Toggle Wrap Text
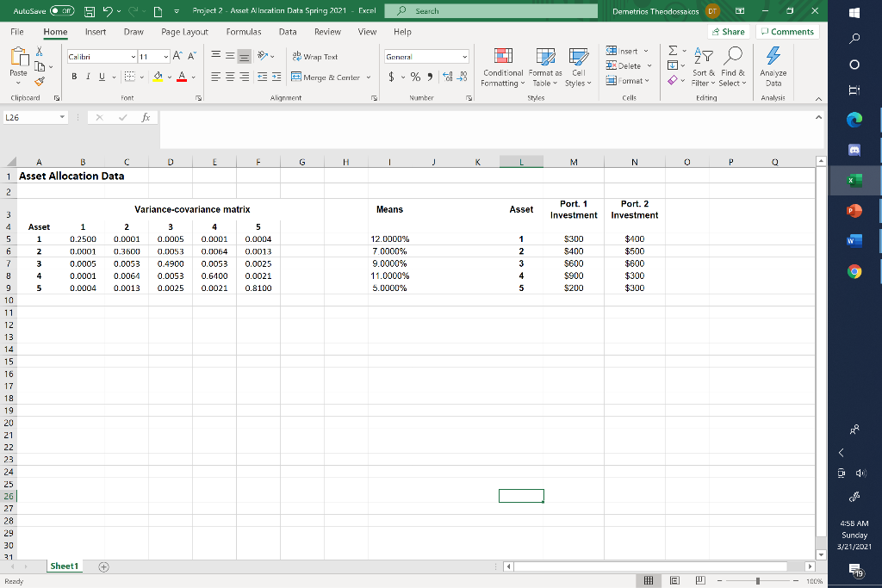This screenshot has height=588, width=882. click(315, 56)
